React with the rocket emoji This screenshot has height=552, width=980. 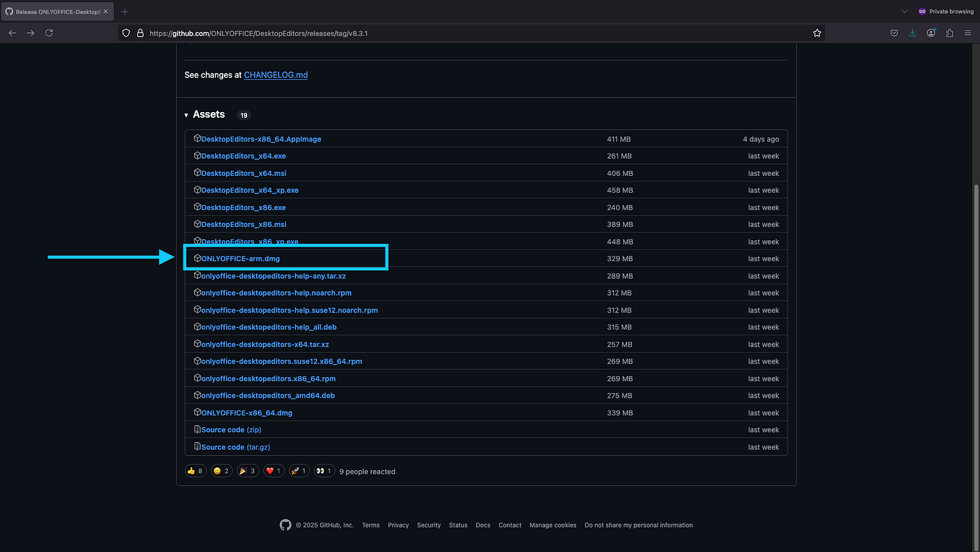coord(299,471)
